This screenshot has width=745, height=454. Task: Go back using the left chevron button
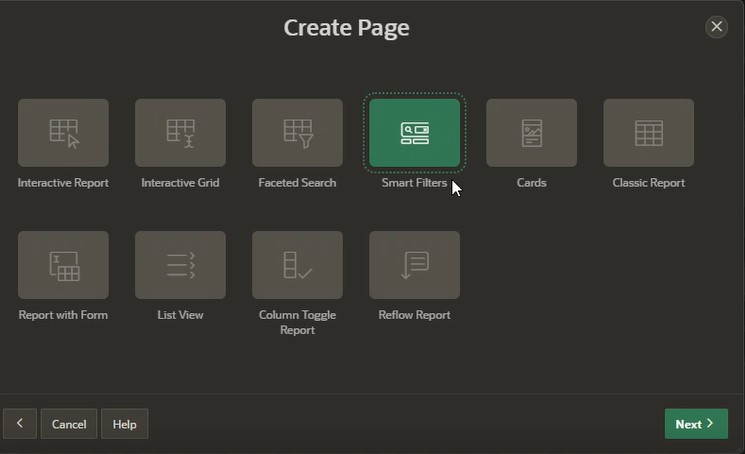click(20, 424)
